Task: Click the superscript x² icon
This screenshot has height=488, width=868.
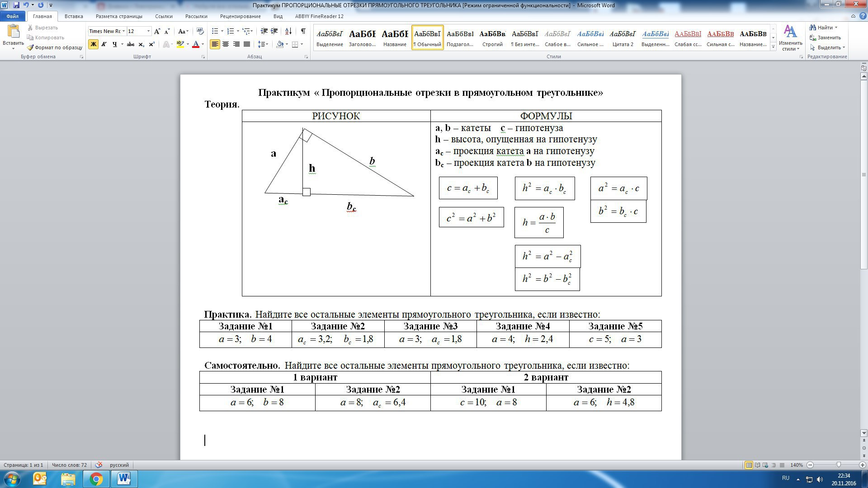Action: coord(152,44)
